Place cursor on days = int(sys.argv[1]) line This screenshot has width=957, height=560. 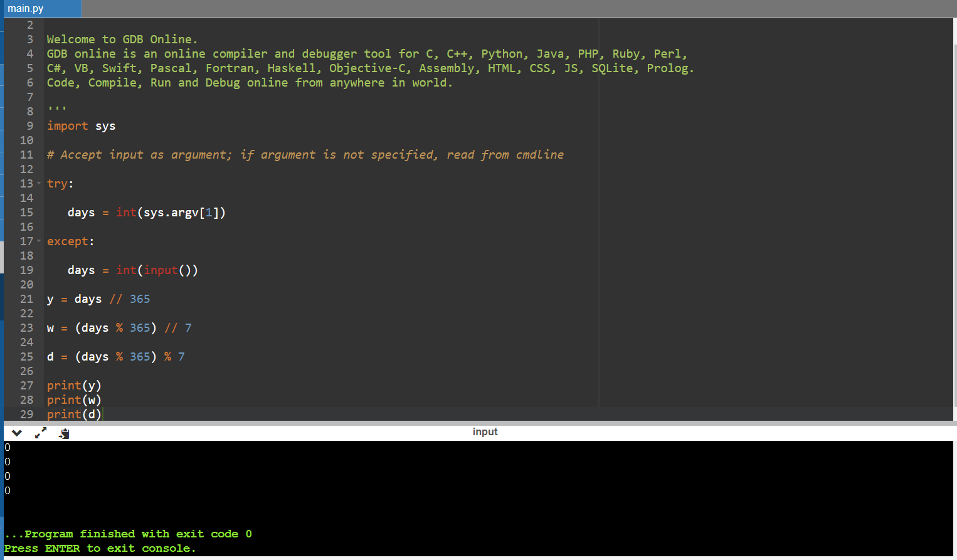pos(146,213)
